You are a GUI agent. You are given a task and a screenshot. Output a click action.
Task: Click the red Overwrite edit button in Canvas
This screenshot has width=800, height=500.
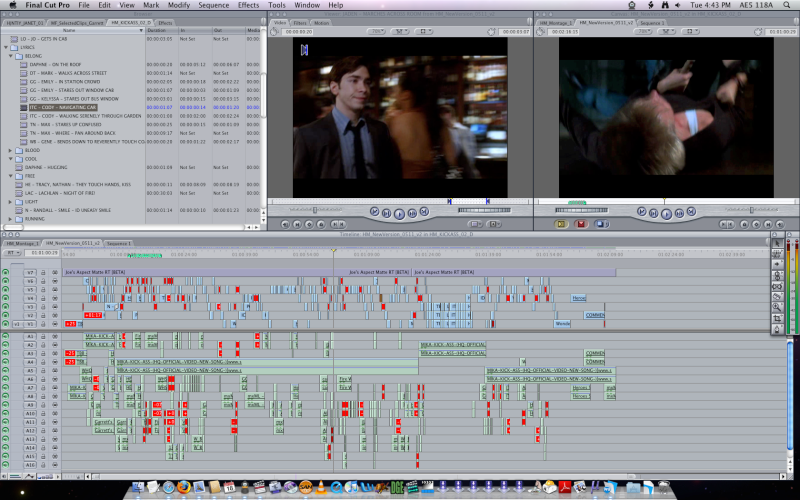click(x=580, y=224)
